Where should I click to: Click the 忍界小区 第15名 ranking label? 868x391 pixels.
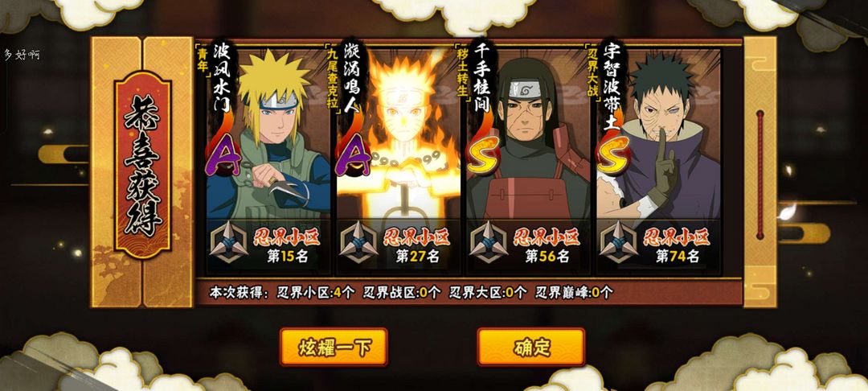287,246
